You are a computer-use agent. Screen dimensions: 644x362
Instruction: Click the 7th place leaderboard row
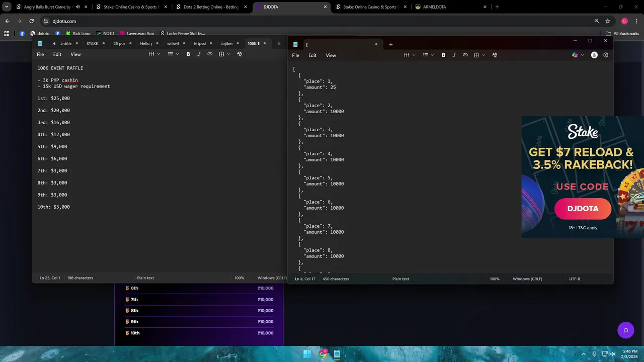pyautogui.click(x=199, y=299)
